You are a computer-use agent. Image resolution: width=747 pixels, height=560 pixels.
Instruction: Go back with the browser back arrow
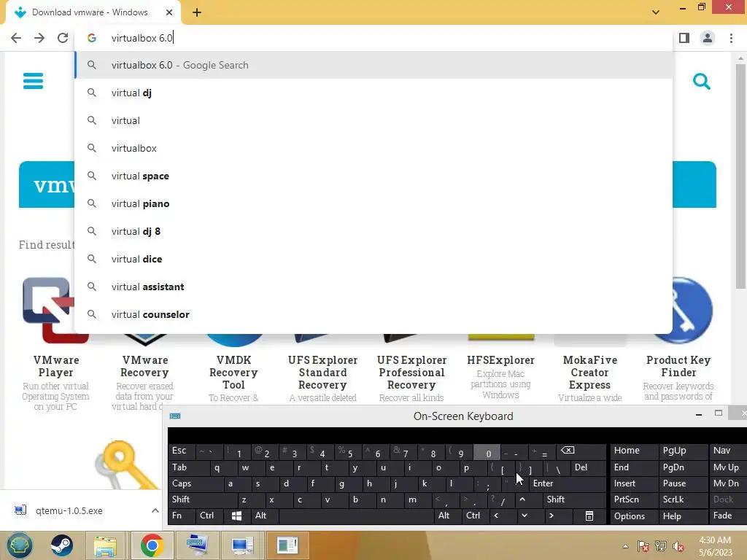coord(16,38)
